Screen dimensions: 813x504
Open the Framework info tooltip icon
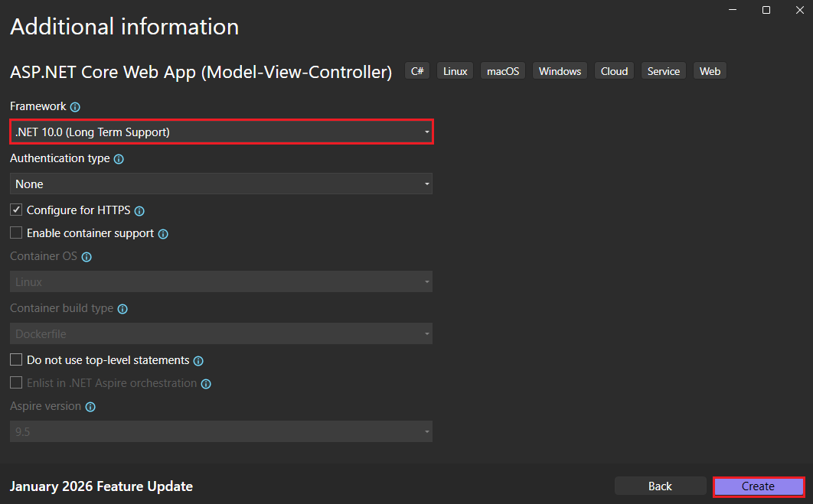click(x=74, y=106)
